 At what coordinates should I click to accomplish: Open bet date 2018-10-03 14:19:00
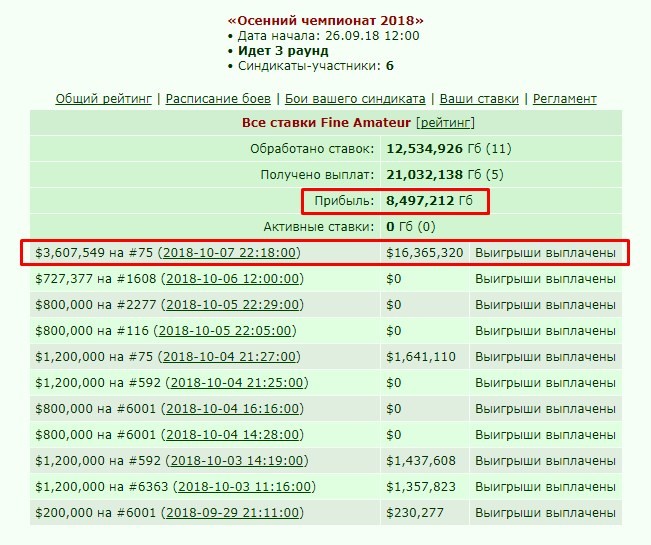pyautogui.click(x=237, y=461)
